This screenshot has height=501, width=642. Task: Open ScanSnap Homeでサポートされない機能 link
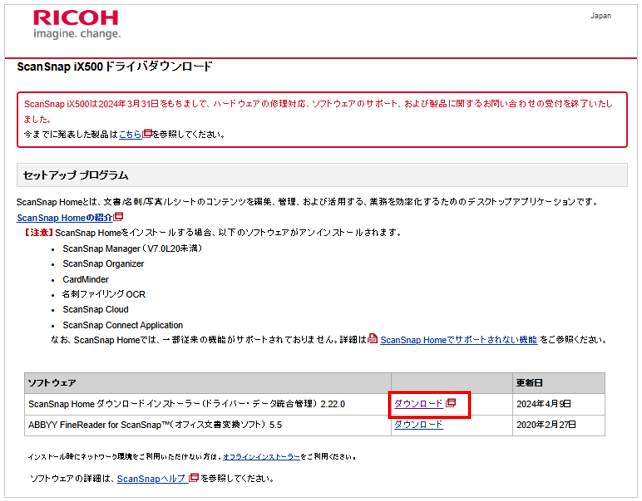click(x=459, y=340)
